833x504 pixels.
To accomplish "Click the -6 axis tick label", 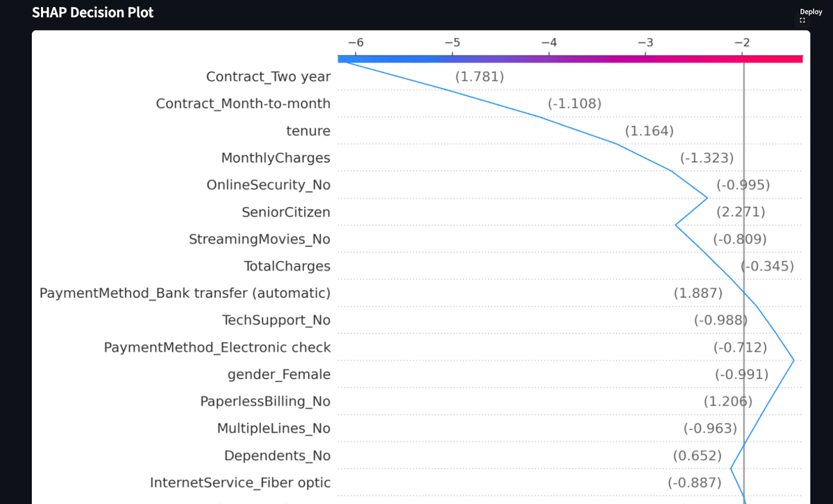I will 355,42.
